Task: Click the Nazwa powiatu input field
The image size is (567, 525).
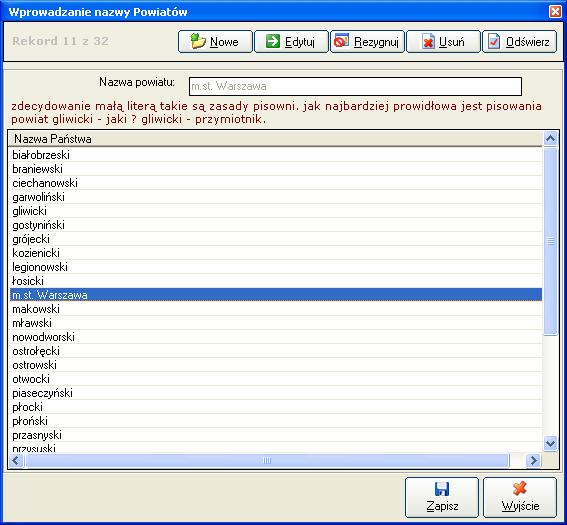Action: pyautogui.click(x=355, y=86)
